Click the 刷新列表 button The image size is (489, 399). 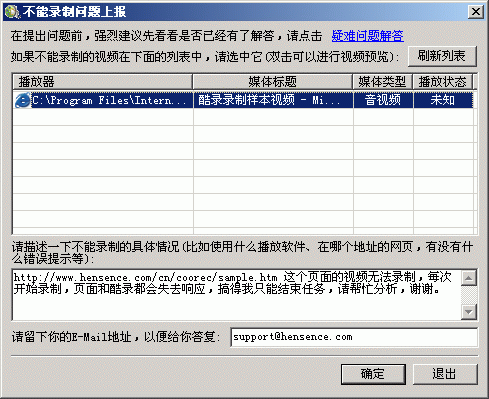tap(442, 56)
